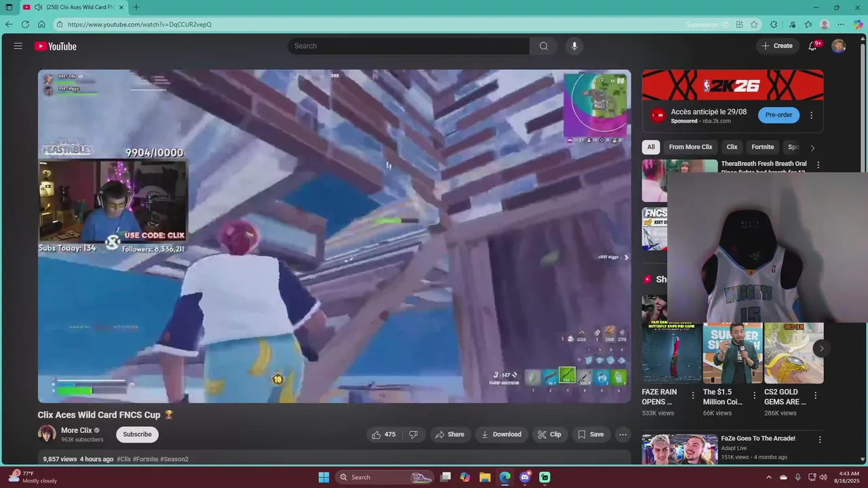
Task: Click the search magnifier button
Action: (x=544, y=46)
